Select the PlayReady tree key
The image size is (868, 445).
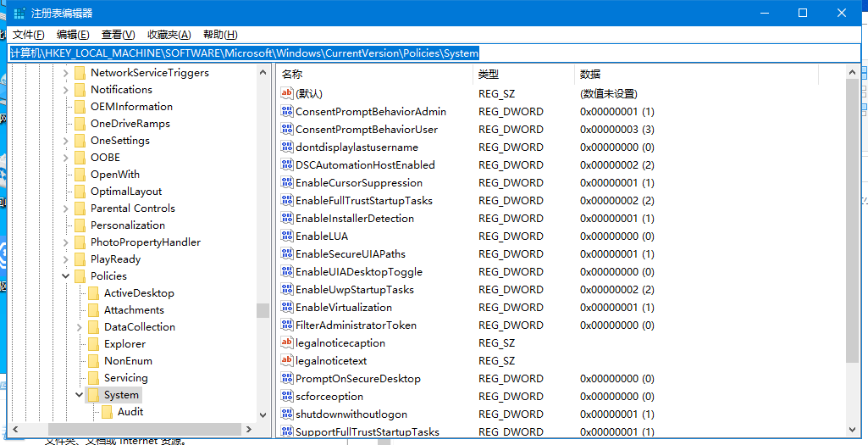coord(116,259)
